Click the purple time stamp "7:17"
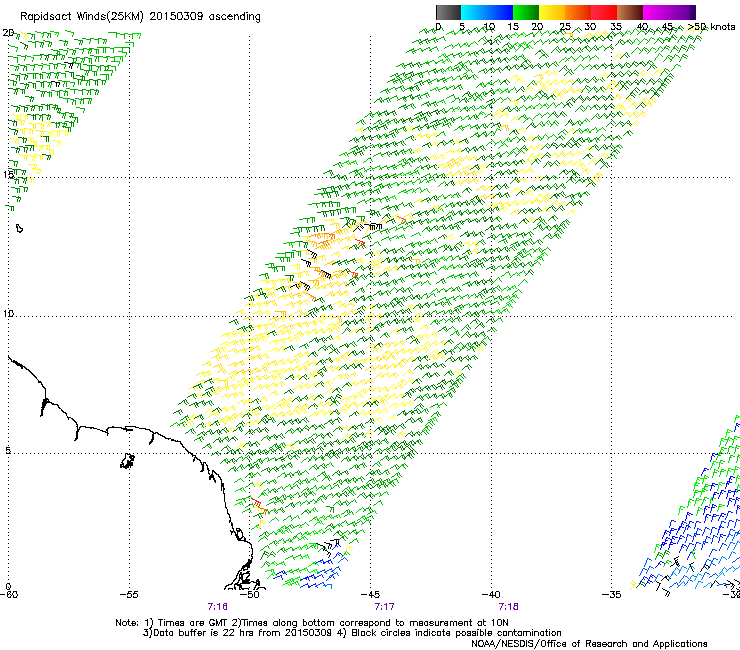The width and height of the screenshot is (740, 650). point(385,607)
